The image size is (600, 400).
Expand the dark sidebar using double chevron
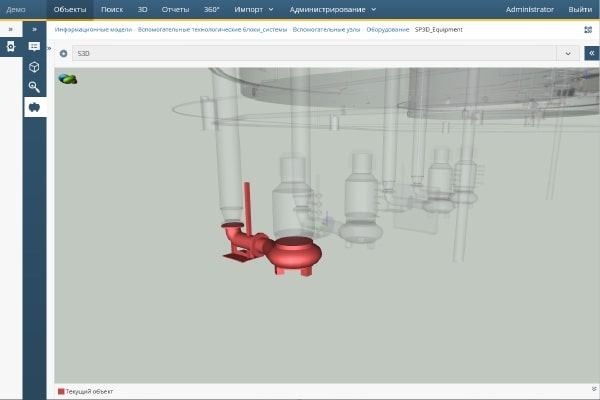pos(35,30)
